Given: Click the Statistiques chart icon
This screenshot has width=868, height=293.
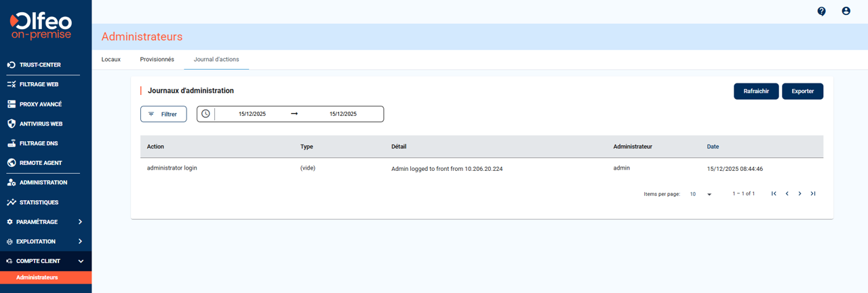Looking at the screenshot, I should [x=11, y=202].
